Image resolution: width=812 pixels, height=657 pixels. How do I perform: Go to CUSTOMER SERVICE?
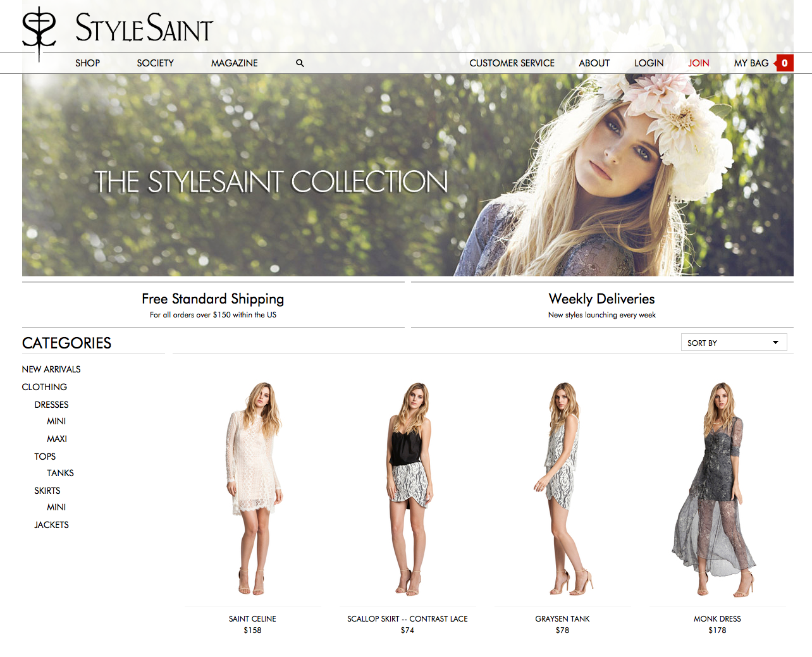(x=512, y=63)
